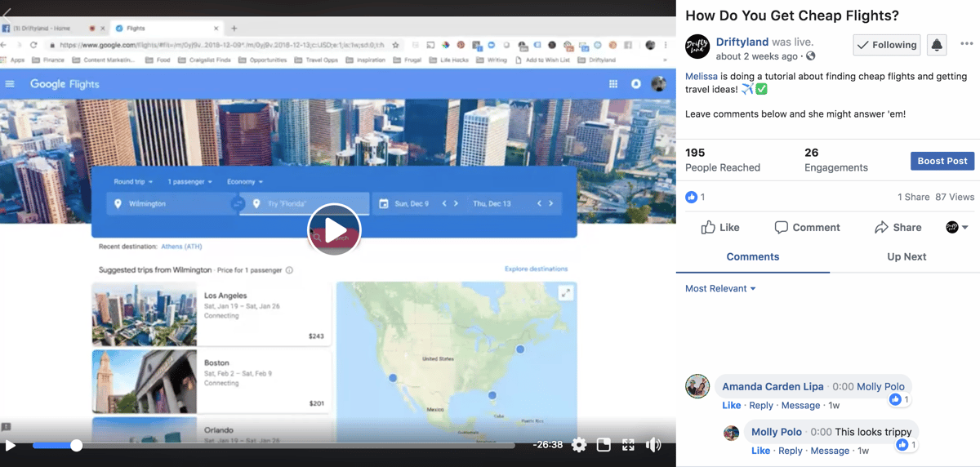
Task: Open the three-dot post options menu
Action: [x=967, y=44]
